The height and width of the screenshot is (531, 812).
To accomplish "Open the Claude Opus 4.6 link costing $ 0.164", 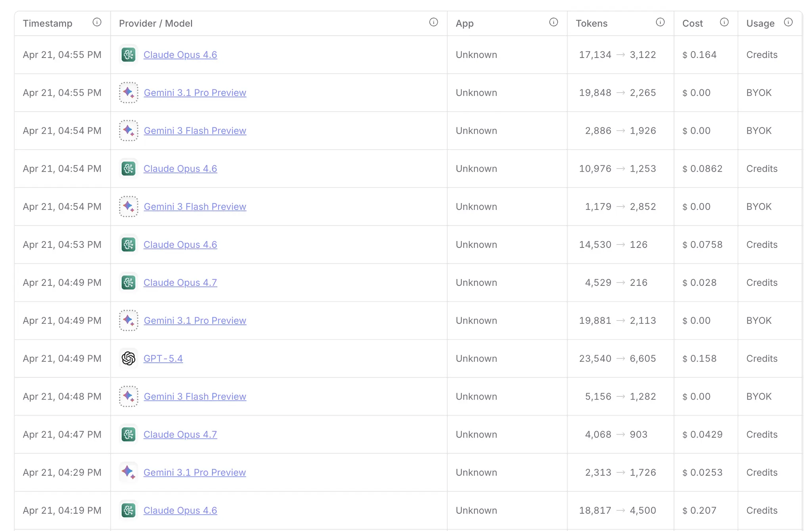I will coord(180,55).
